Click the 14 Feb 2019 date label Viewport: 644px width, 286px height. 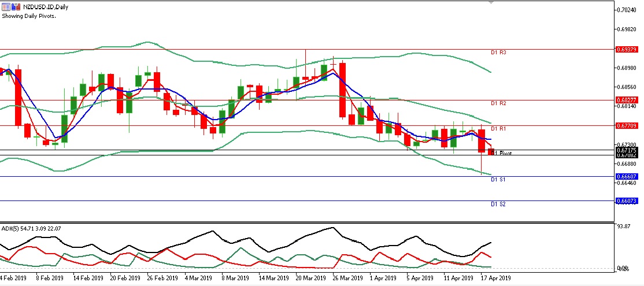87,278
